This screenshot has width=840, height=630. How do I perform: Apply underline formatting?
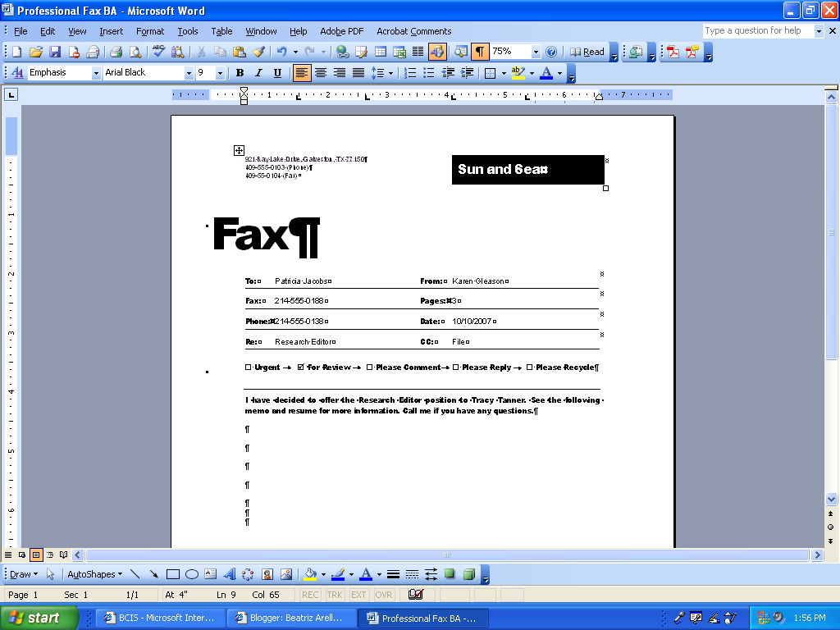(277, 73)
